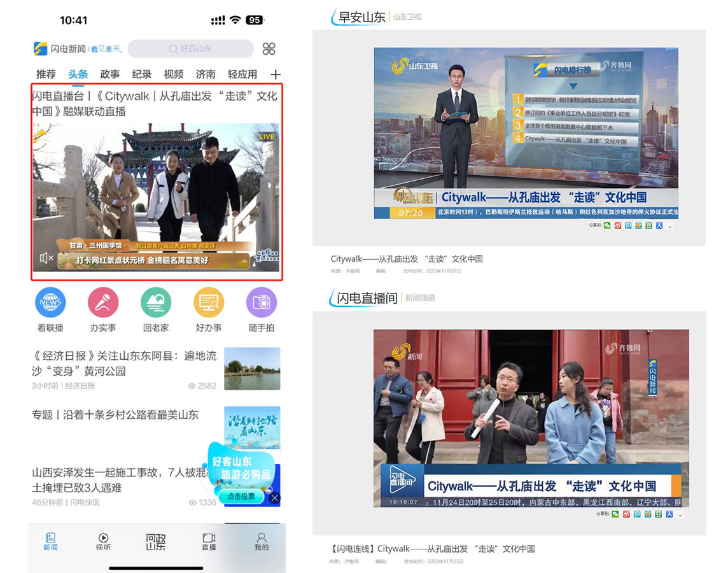Share 闪电直播间 video to Douban
This screenshot has width=728, height=573.
(x=659, y=514)
